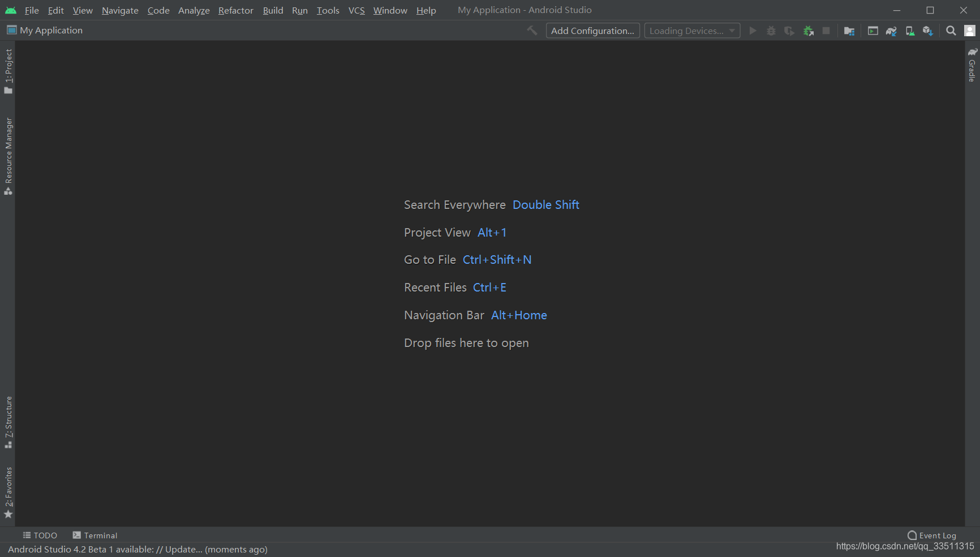Image resolution: width=980 pixels, height=557 pixels.
Task: Open the View menu
Action: click(83, 10)
